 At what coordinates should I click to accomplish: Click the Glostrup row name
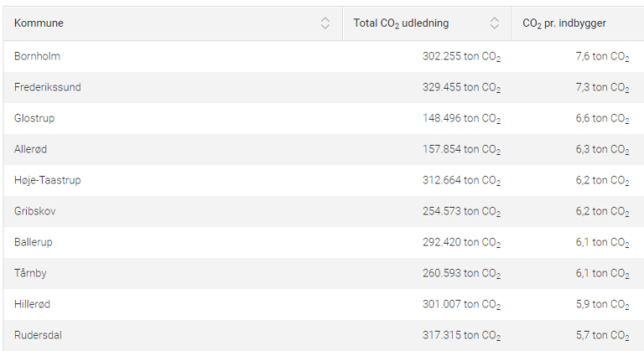[34, 118]
